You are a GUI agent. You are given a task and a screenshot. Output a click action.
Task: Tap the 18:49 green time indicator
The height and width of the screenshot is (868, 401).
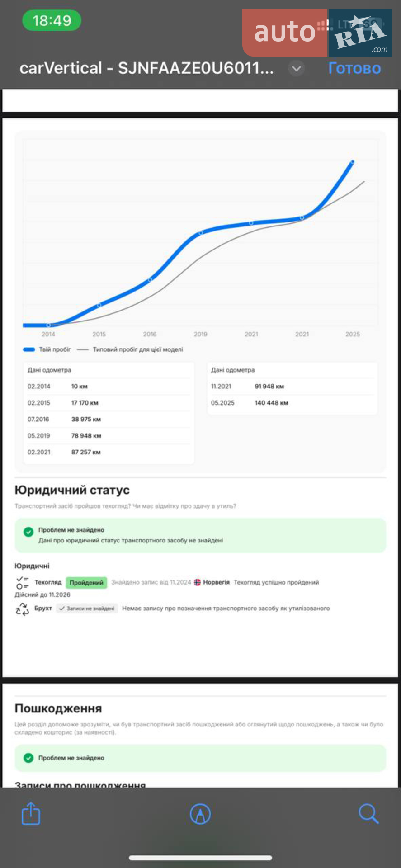52,20
